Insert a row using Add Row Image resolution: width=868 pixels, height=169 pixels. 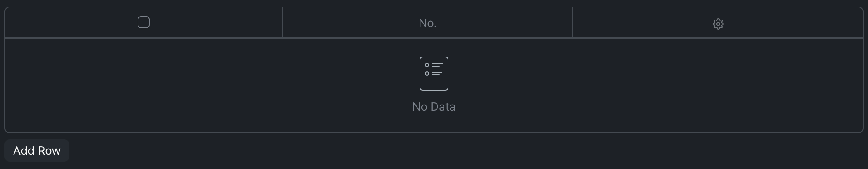[x=37, y=151]
